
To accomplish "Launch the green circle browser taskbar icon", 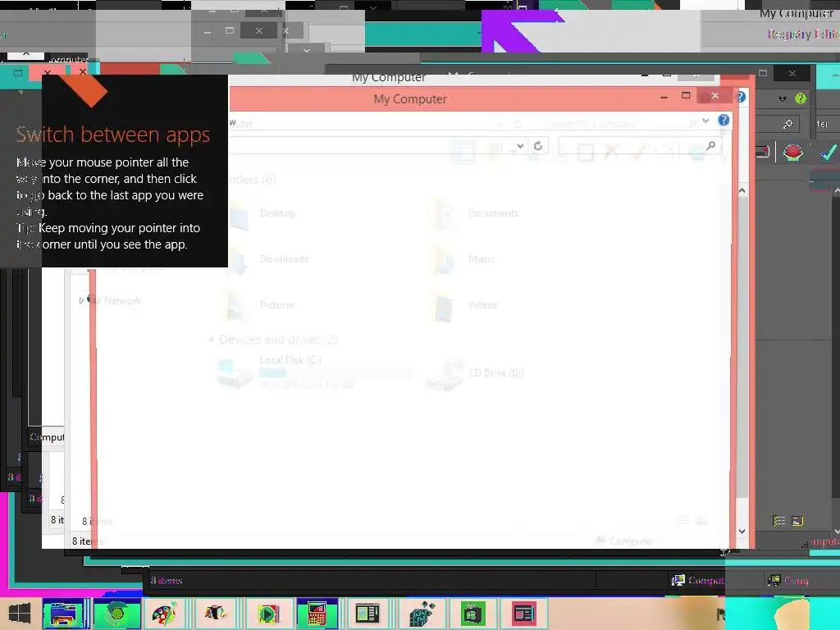I will click(x=116, y=614).
